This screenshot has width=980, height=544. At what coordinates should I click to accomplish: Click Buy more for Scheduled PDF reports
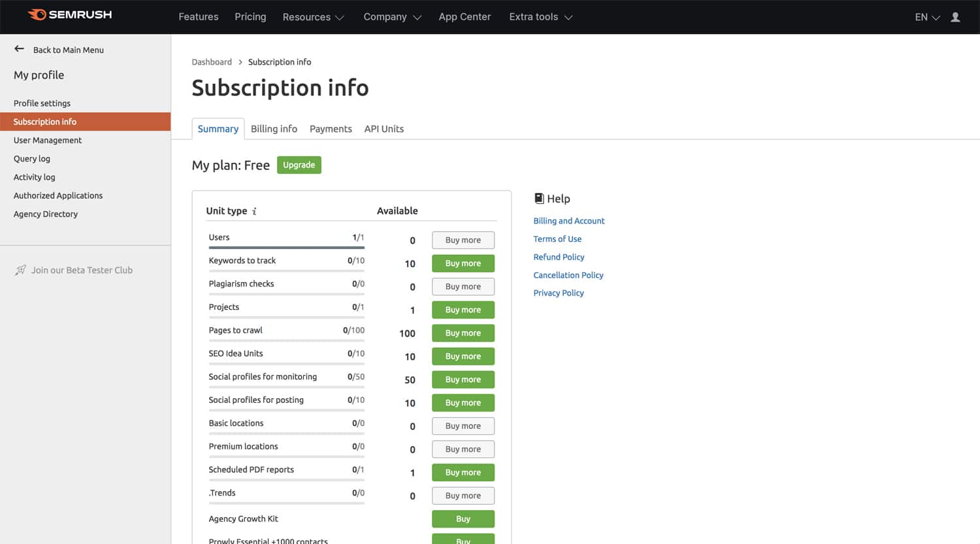coord(463,472)
